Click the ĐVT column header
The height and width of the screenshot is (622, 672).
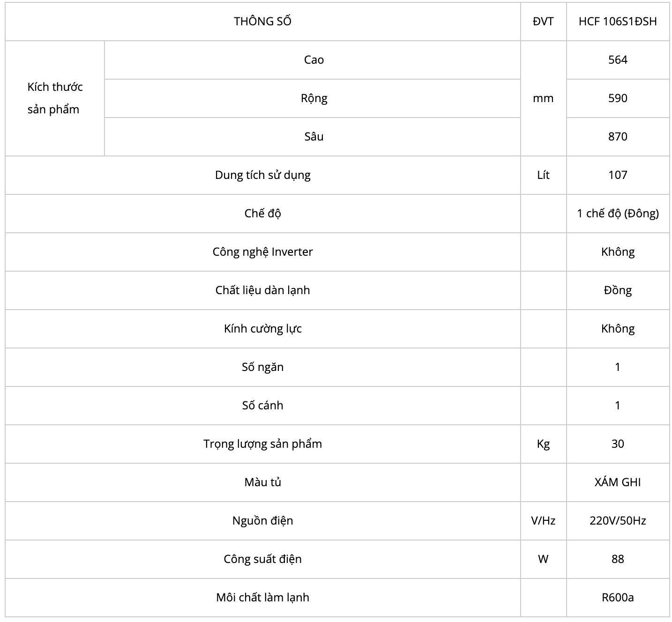click(x=543, y=22)
